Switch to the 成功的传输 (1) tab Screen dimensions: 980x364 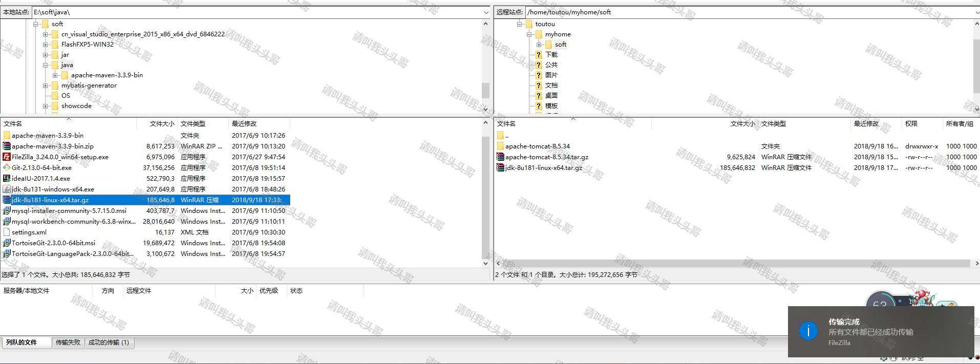tap(109, 342)
